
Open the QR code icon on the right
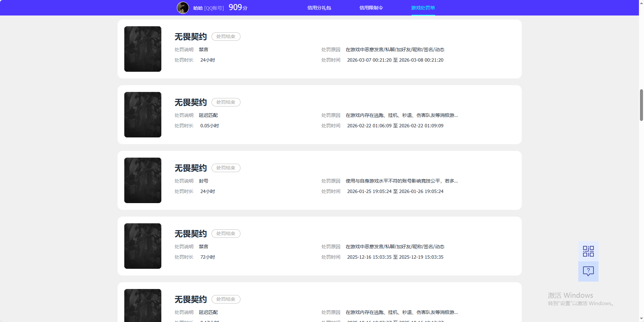588,251
